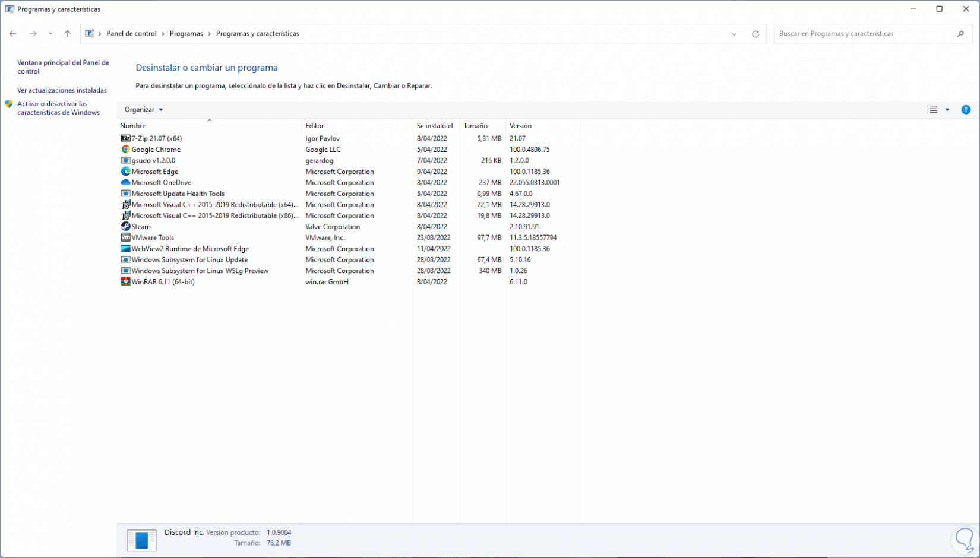Image resolution: width=980 pixels, height=558 pixels.
Task: Open Ver actualizaciones instaladas link
Action: 62,91
